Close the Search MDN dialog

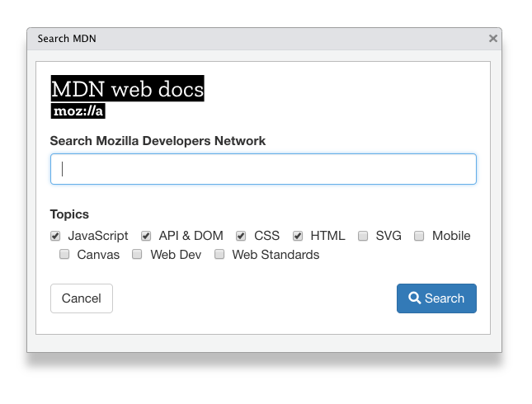[x=493, y=38]
